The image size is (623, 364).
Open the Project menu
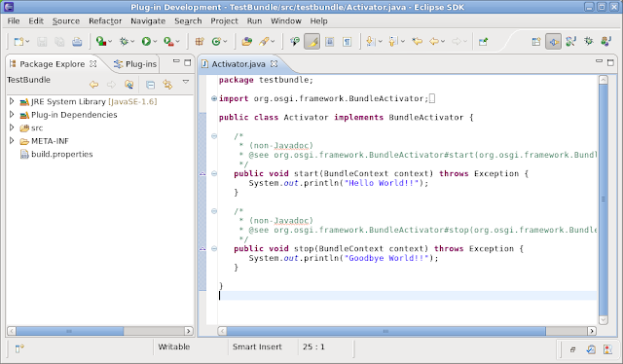[224, 21]
